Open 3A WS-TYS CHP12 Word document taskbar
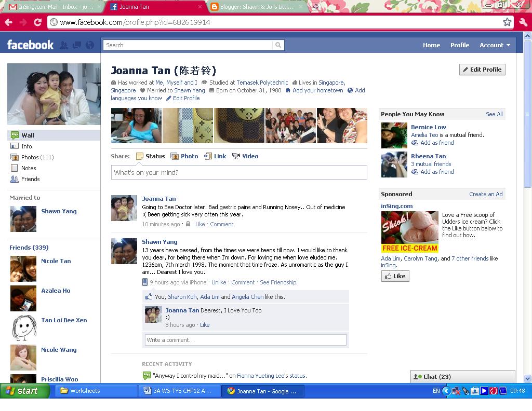The width and height of the screenshot is (532, 411). pyautogui.click(x=179, y=391)
